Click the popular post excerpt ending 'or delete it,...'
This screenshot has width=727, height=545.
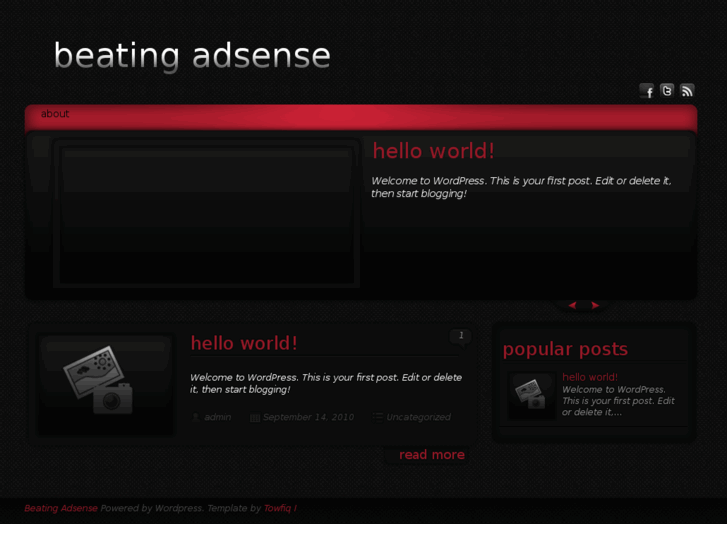click(618, 401)
